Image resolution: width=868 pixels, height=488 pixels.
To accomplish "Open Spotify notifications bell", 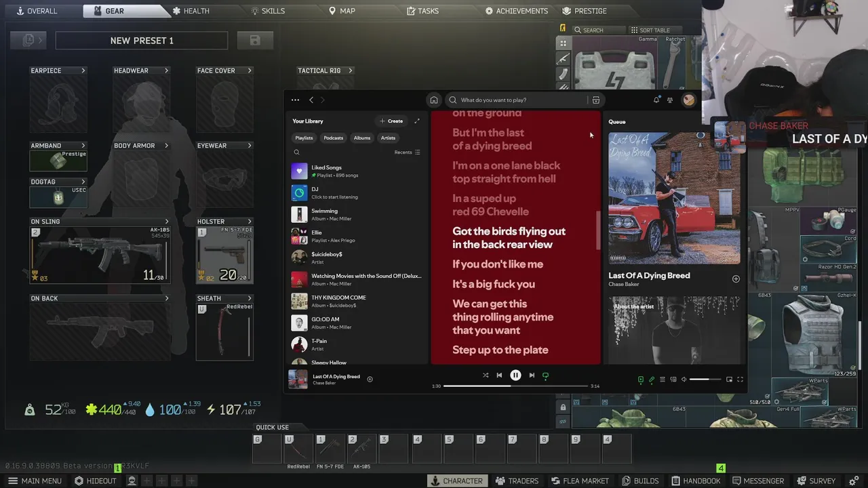I will (x=656, y=100).
